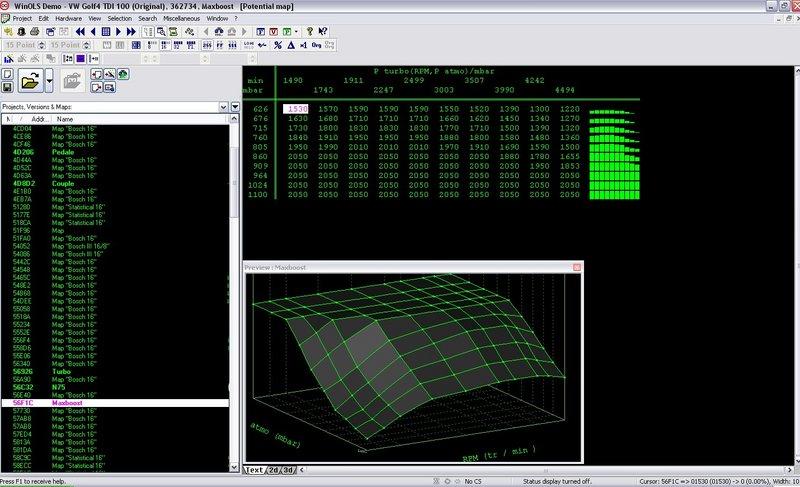
Task: Click the first 15 Point stepper
Action: coord(41,45)
